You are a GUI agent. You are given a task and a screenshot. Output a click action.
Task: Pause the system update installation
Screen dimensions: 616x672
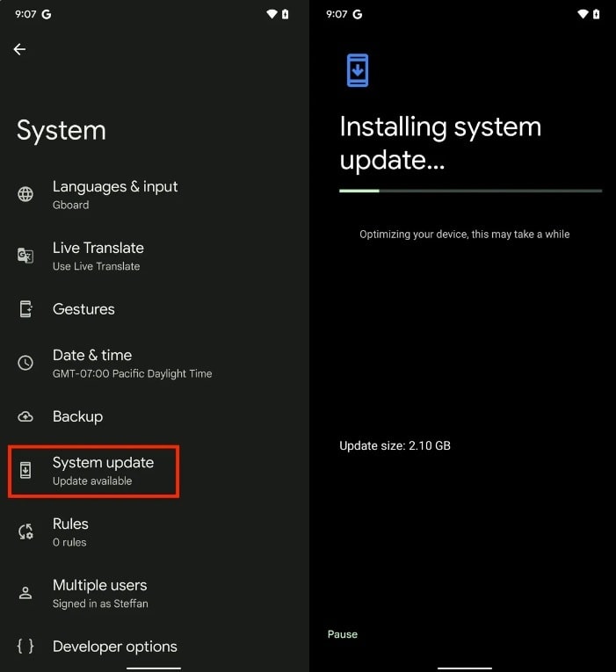(343, 634)
